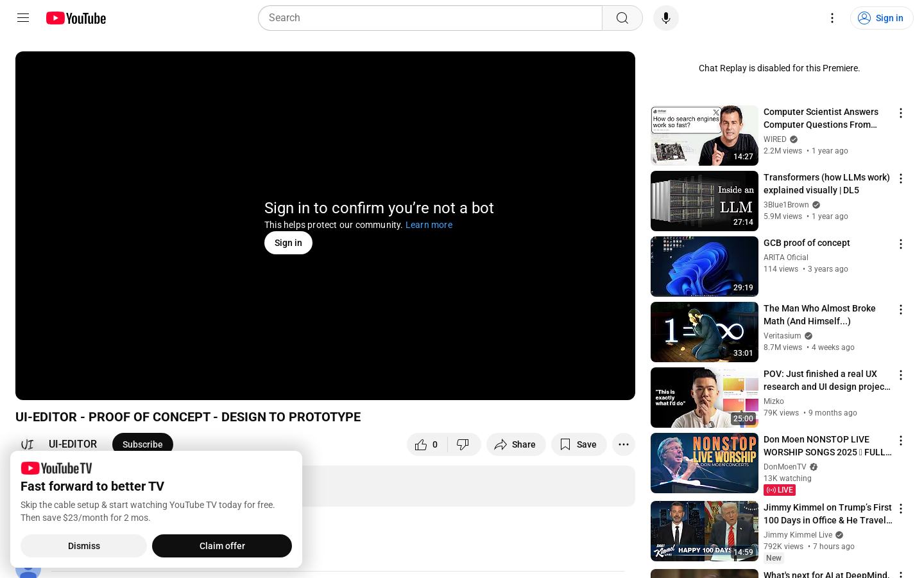Image resolution: width=924 pixels, height=578 pixels.
Task: Open title Transformers (how LLMs work) explained visually
Action: coord(826,184)
